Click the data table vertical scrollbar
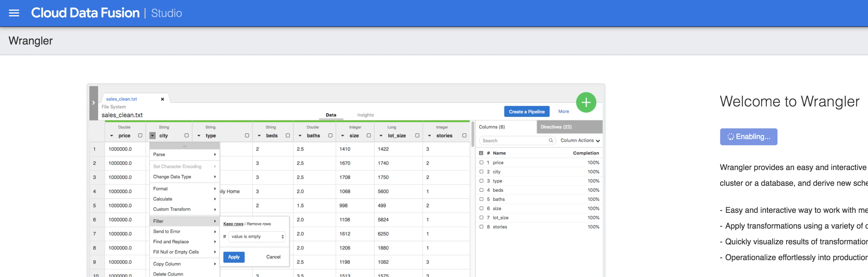868x277 pixels. tap(473, 134)
